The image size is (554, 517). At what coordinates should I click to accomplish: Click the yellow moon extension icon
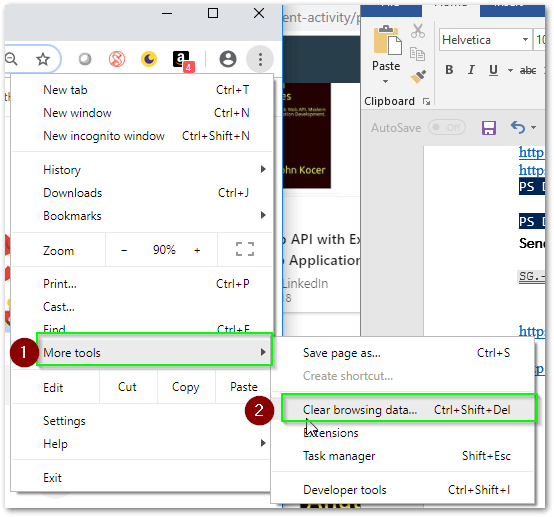(x=149, y=59)
